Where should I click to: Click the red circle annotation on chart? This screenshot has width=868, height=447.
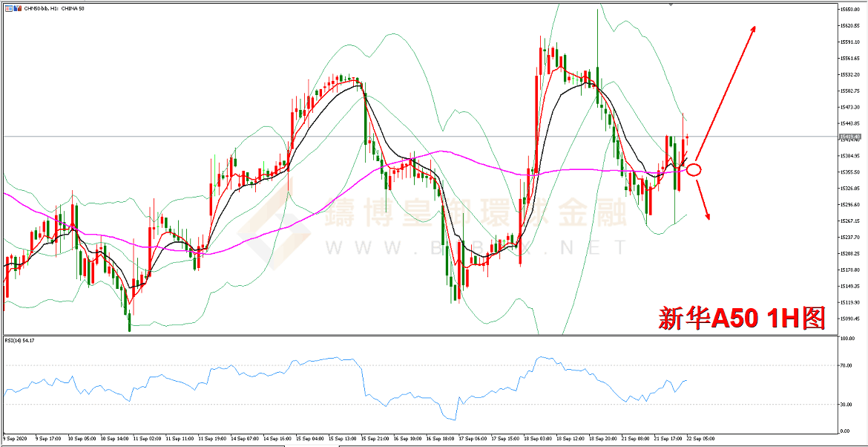click(694, 170)
